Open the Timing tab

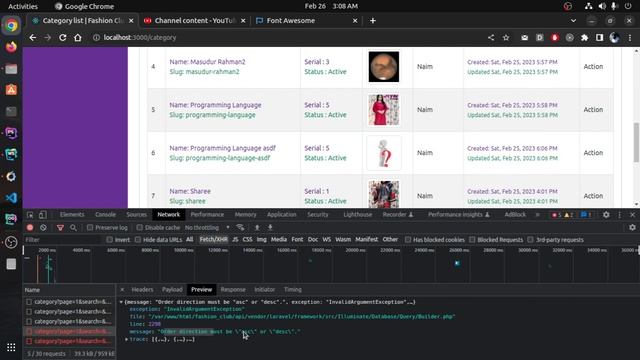(293, 289)
